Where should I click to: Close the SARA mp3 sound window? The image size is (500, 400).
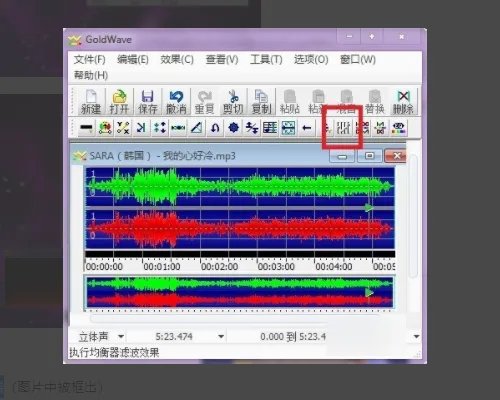click(x=395, y=156)
